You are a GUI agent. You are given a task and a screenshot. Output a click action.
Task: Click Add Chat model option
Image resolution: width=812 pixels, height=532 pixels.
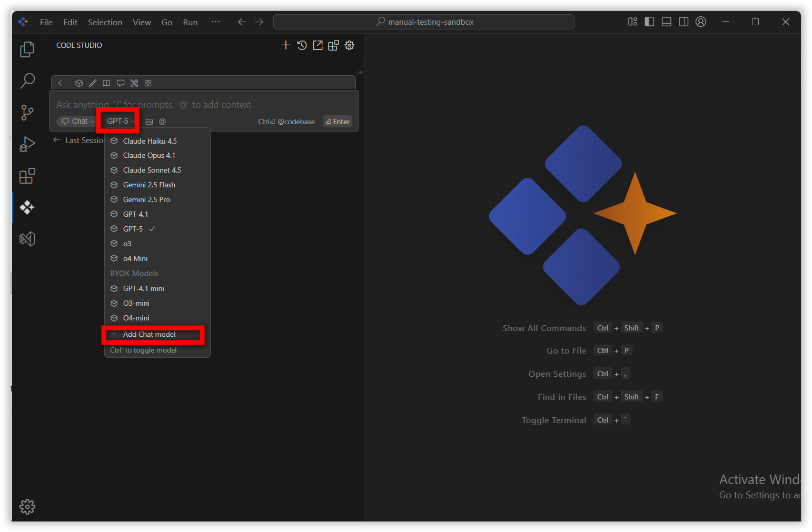149,334
